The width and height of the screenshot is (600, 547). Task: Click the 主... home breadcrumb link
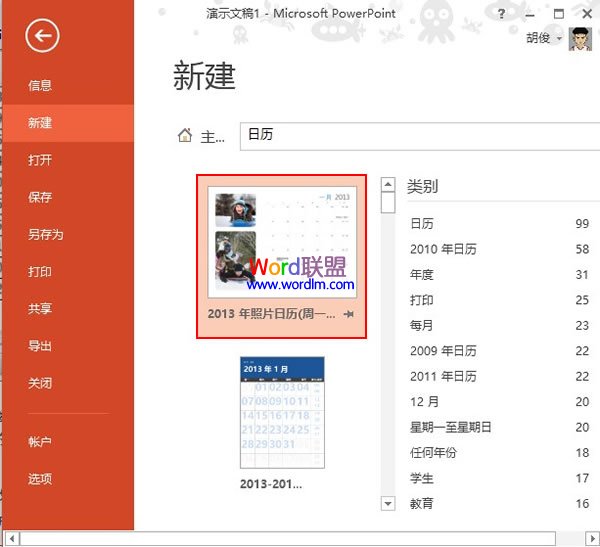click(x=212, y=137)
